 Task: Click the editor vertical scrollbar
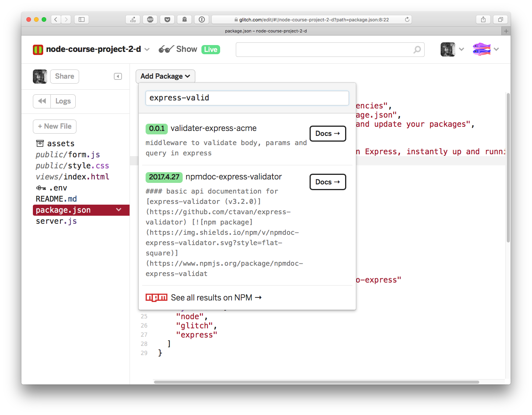508,168
